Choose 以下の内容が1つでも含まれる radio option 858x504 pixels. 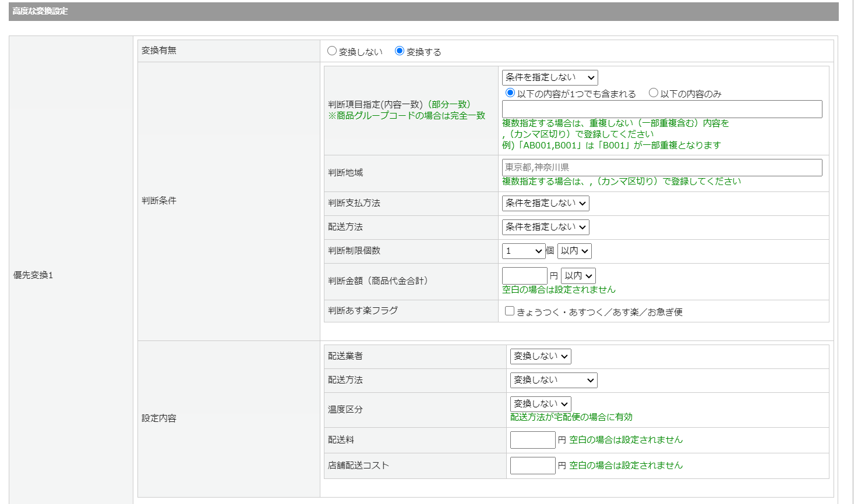(x=510, y=93)
